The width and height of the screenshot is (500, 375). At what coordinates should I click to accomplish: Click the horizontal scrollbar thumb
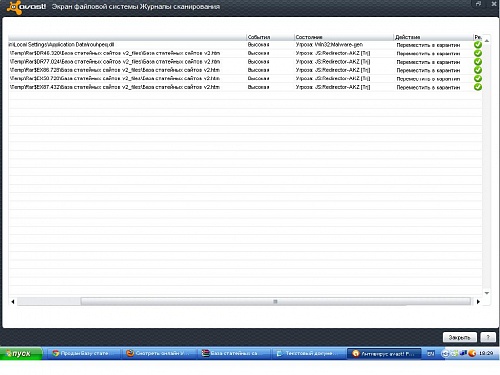[275, 302]
